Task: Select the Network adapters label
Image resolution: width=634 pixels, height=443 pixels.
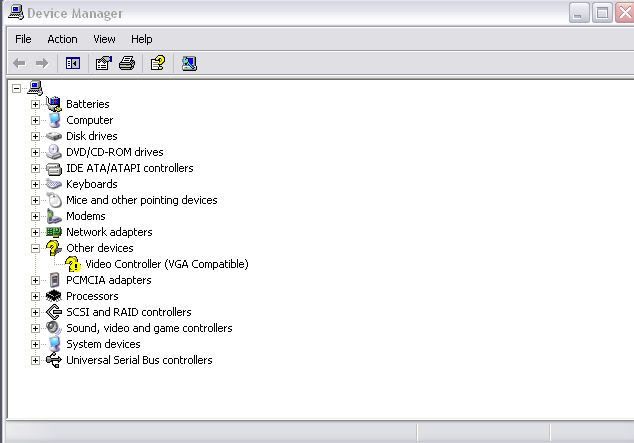Action: [x=109, y=232]
